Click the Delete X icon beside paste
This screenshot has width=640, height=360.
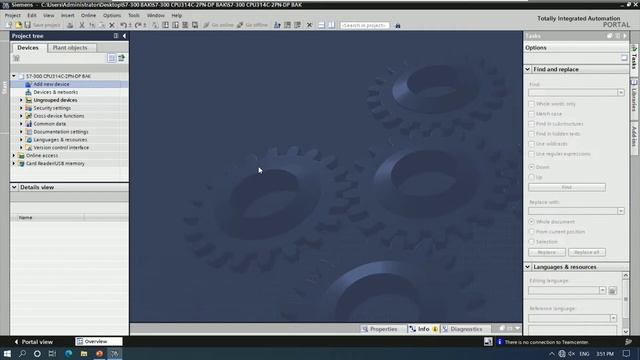pos(112,25)
